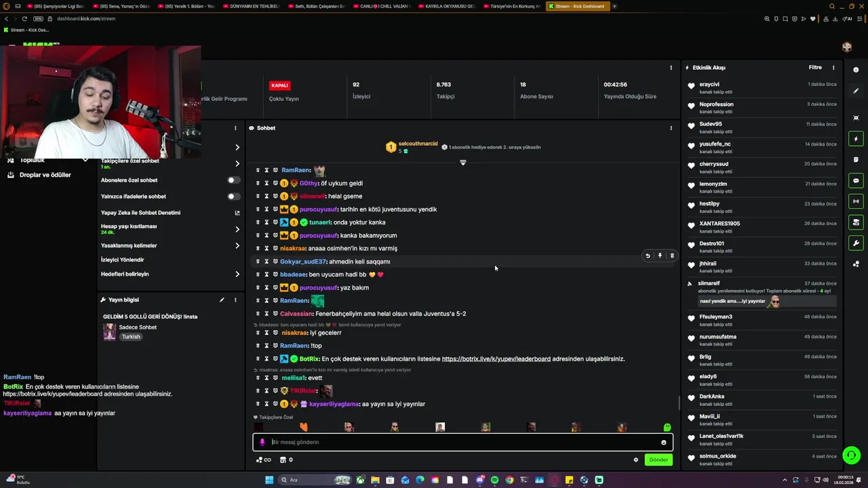Open Spotify from the taskbar
868x488 pixels.
pos(494,480)
